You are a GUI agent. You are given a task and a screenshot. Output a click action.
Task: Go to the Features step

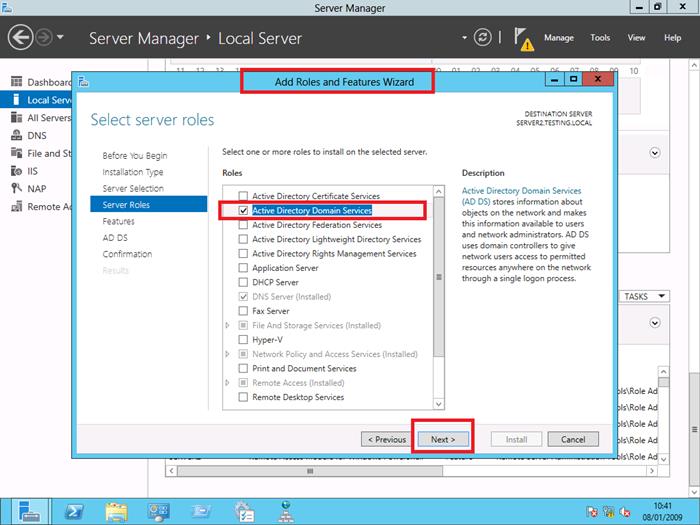tap(118, 221)
